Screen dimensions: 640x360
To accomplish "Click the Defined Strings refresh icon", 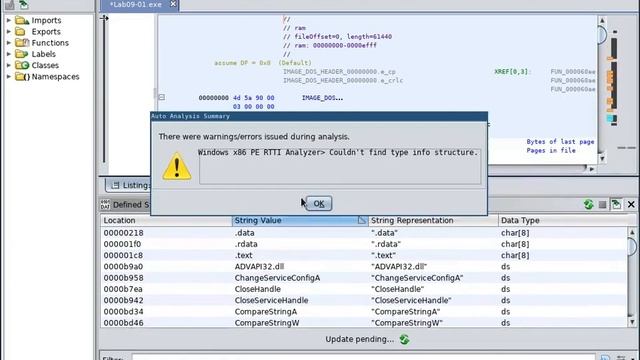I will 588,204.
